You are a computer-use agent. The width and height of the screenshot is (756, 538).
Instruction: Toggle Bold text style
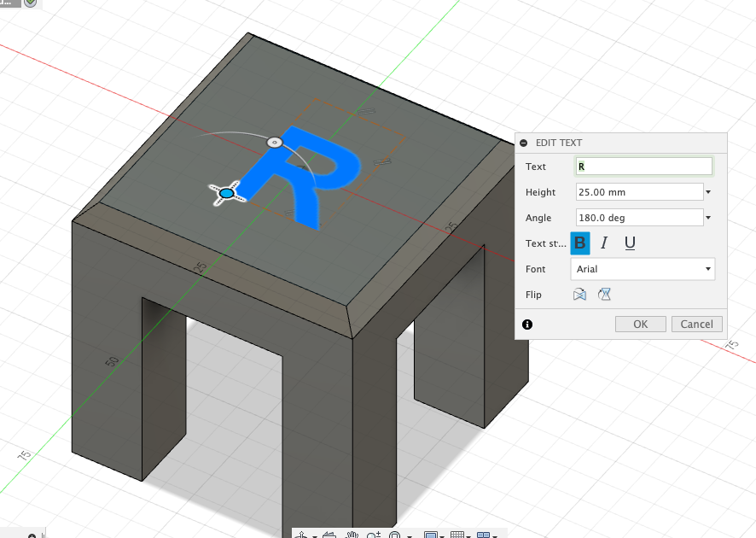580,243
